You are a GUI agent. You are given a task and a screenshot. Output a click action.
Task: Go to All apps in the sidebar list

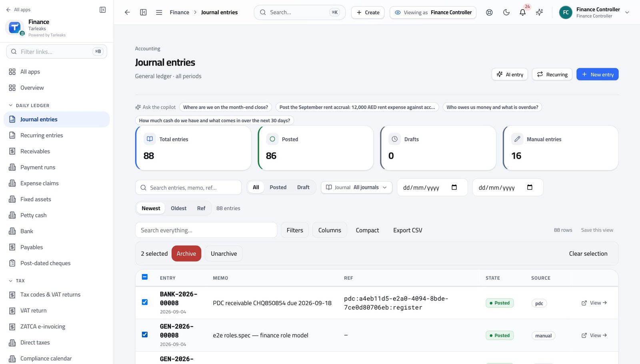click(56, 72)
